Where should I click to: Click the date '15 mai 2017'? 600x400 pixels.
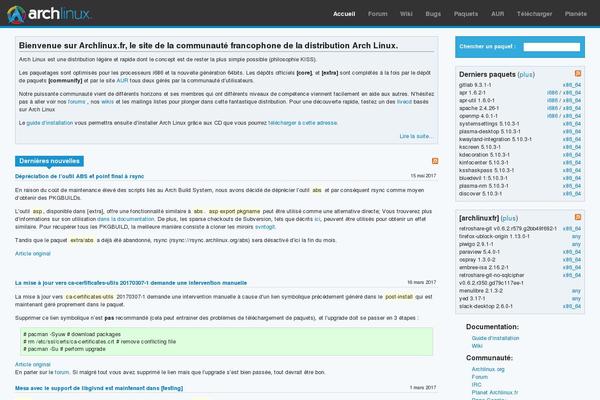pos(423,176)
